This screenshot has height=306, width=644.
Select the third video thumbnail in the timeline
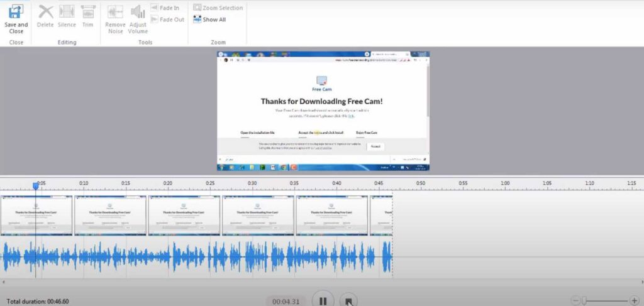coord(184,216)
